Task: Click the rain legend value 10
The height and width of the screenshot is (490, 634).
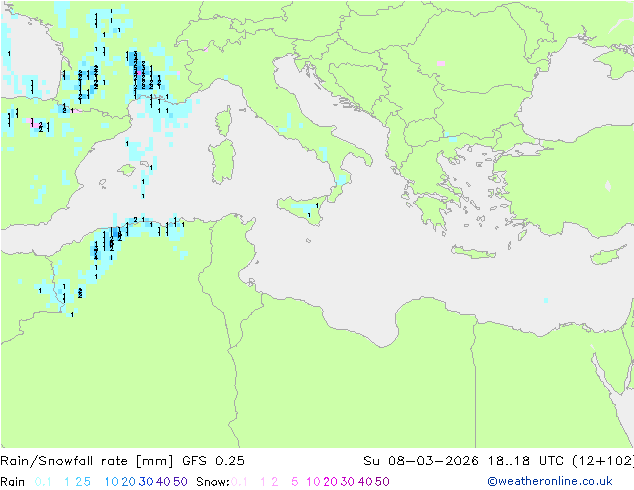Action: (112, 482)
